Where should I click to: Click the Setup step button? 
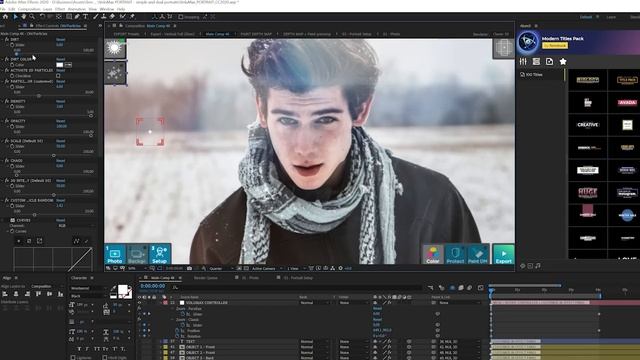tap(160, 254)
